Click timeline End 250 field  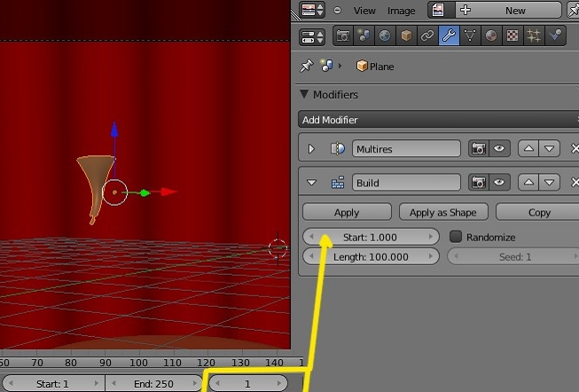(153, 383)
